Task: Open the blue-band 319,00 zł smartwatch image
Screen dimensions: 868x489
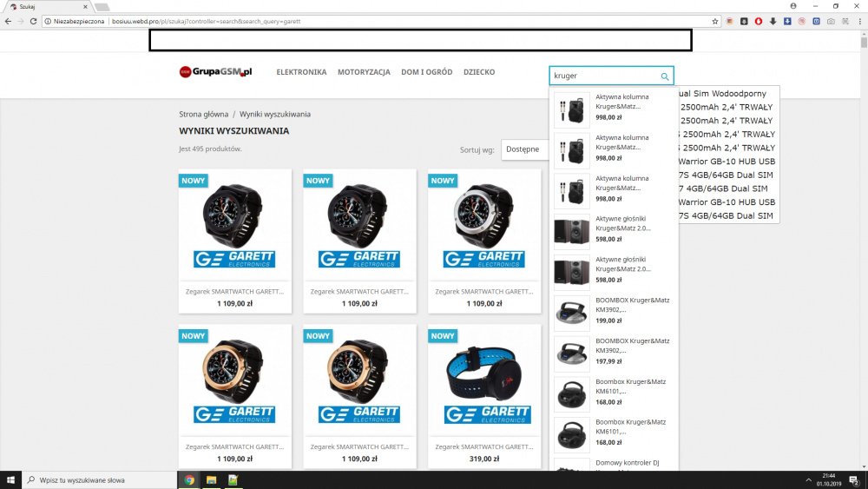Action: [484, 380]
